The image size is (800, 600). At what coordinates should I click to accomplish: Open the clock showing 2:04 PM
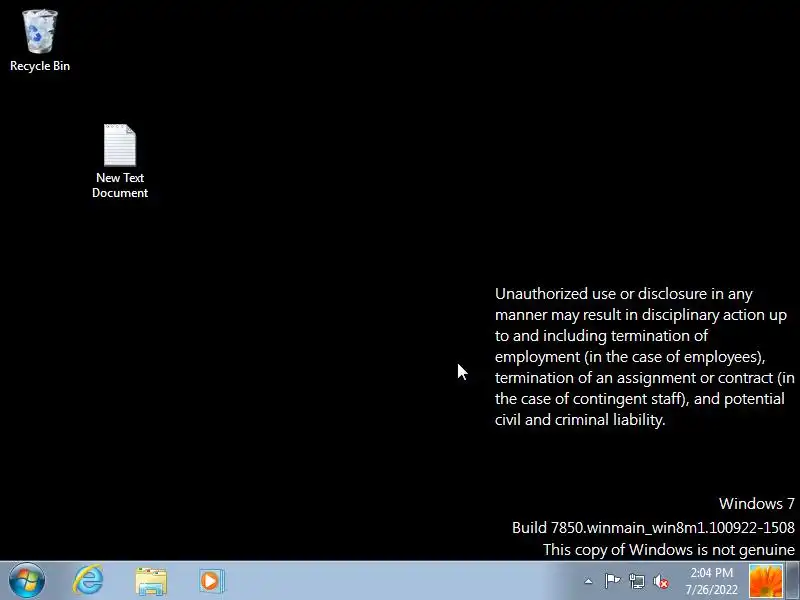click(x=712, y=572)
